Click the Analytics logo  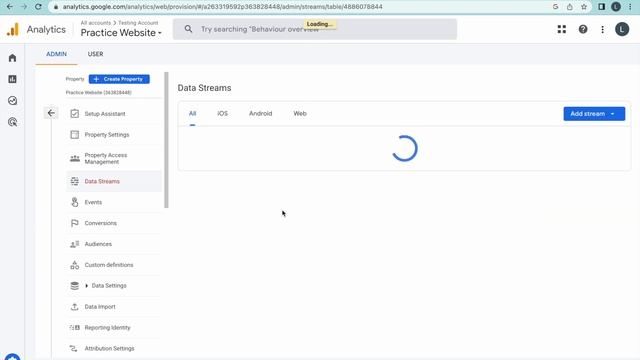click(13, 29)
